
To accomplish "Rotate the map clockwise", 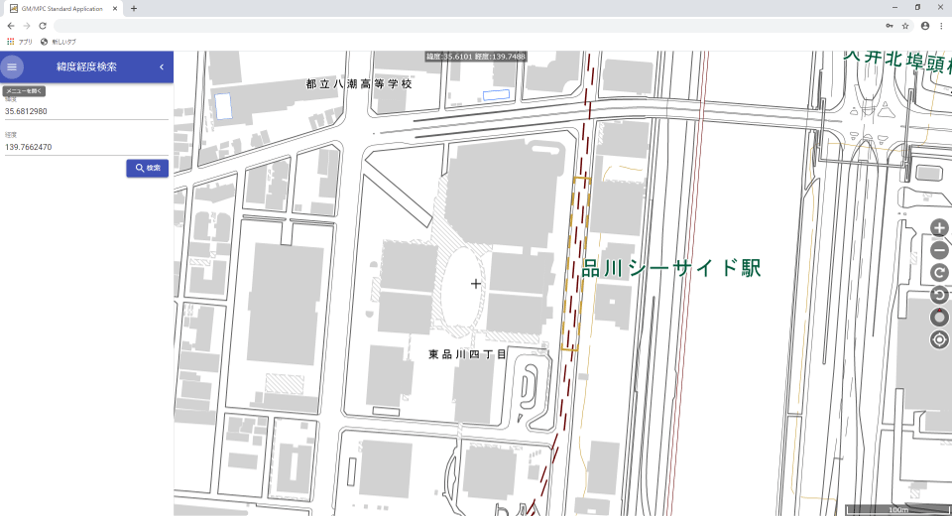I will [939, 273].
